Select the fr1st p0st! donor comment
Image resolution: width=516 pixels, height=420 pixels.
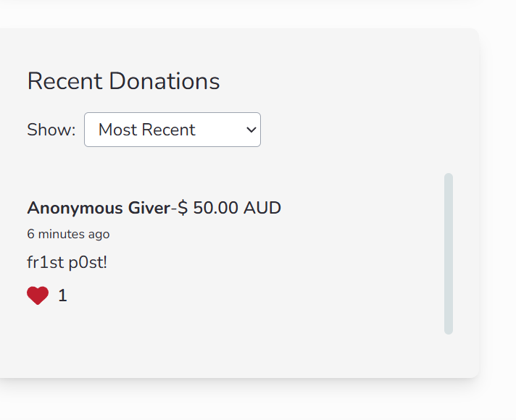click(67, 262)
